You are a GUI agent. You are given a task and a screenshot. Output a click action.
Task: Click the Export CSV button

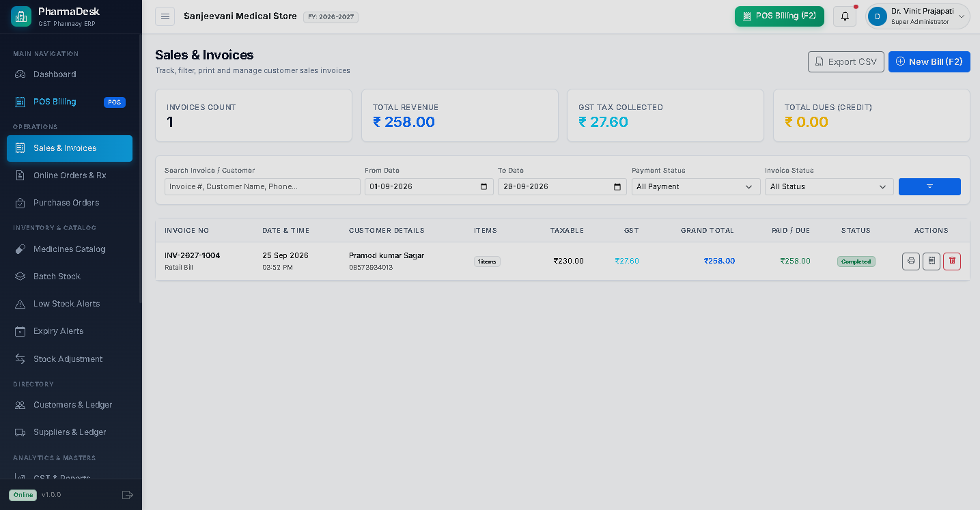(x=846, y=61)
